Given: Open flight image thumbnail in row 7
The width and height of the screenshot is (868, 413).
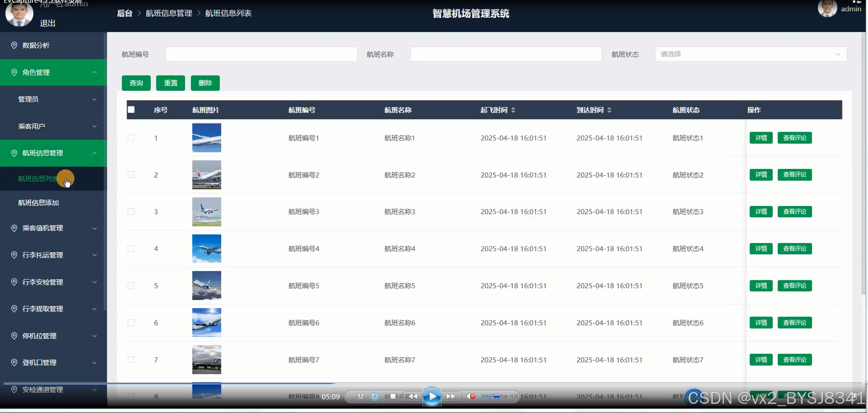Looking at the screenshot, I should pos(206,360).
